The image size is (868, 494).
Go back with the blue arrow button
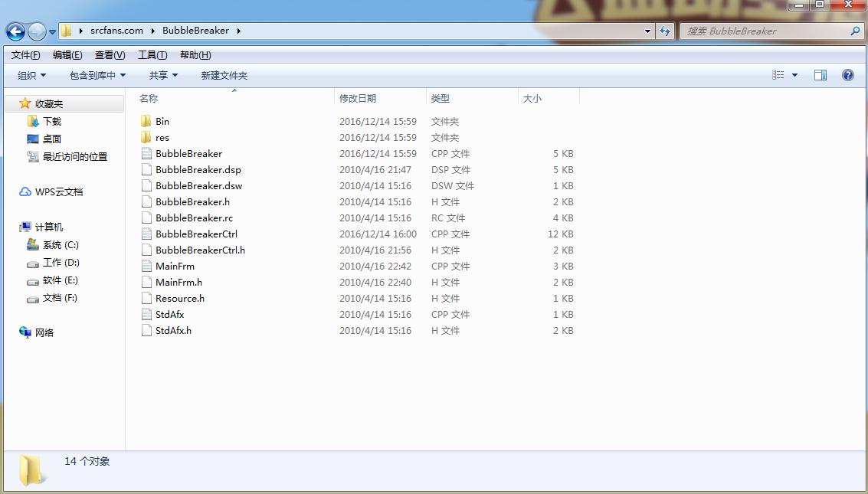pyautogui.click(x=15, y=31)
